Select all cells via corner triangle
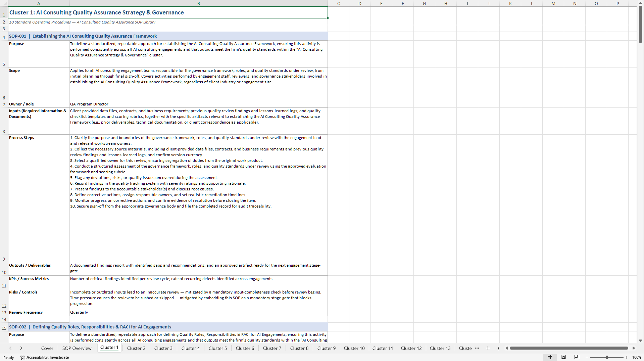 click(4, 3)
